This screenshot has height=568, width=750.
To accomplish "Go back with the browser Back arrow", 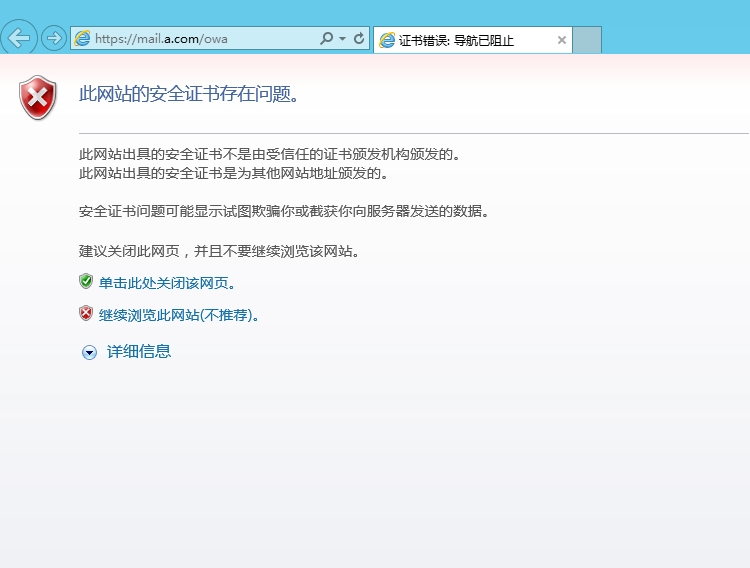I will click(x=19, y=38).
